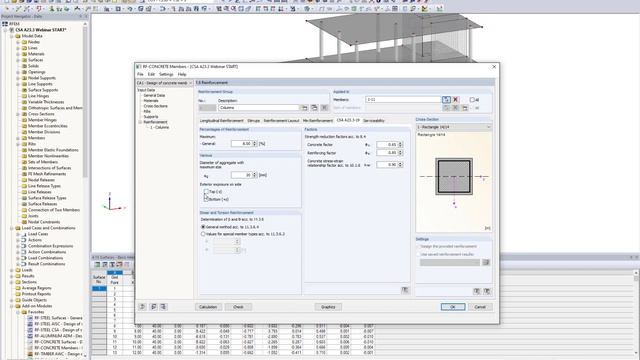Click the Members number input field
This screenshot has width=640, height=360.
(403, 100)
